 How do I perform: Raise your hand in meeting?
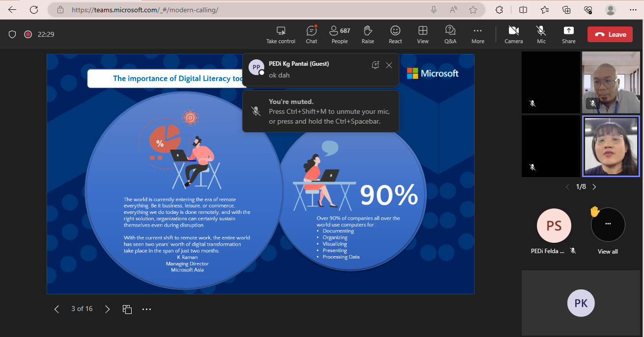coord(368,34)
